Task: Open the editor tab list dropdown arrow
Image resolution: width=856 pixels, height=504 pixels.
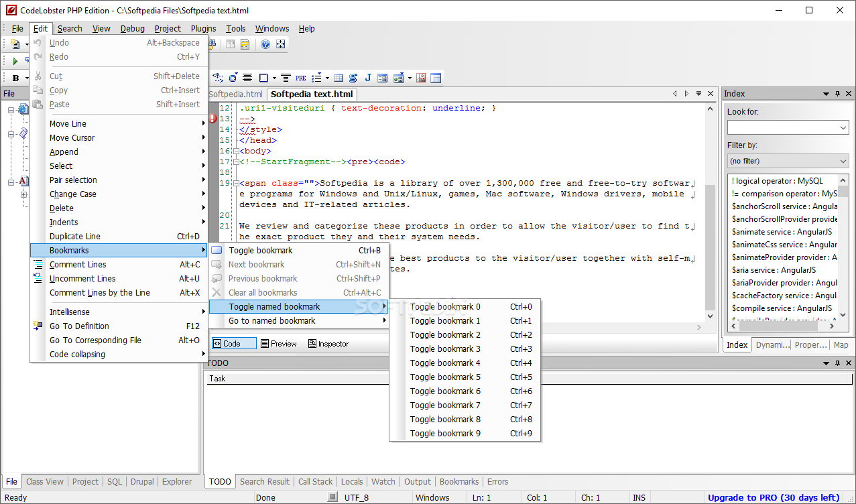Action: (x=698, y=94)
